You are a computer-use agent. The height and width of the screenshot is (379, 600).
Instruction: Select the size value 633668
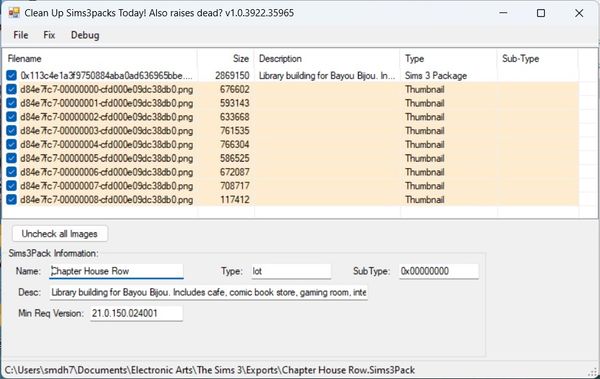pos(235,117)
